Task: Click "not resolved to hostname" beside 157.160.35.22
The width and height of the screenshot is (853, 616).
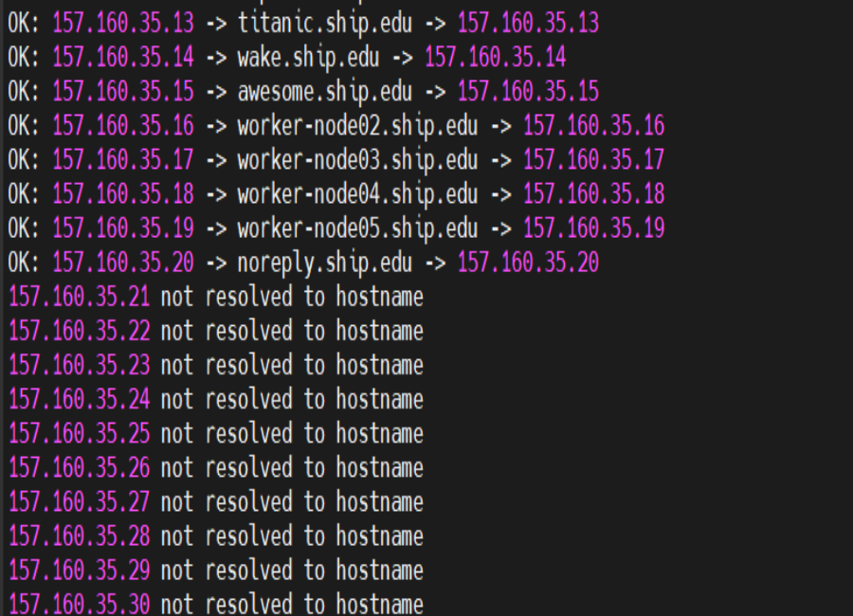Action: coord(292,331)
